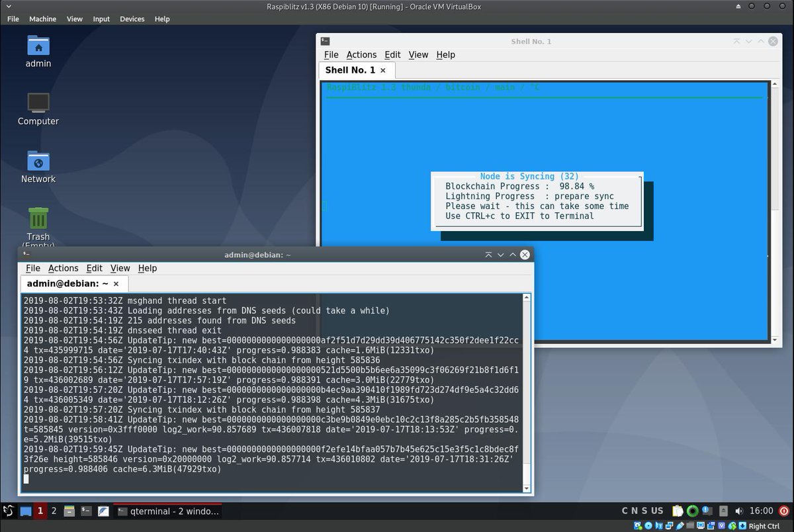Open Help menu in Shell No. 1 window
The width and height of the screenshot is (794, 532).
446,55
